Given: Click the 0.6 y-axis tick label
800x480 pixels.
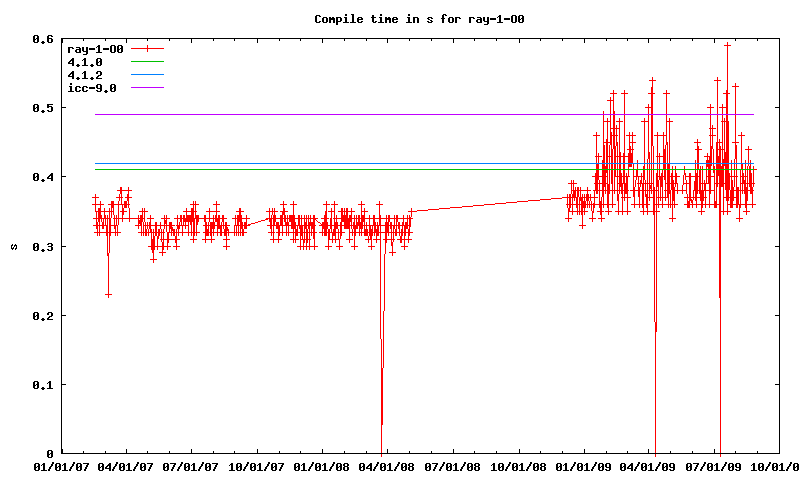Looking at the screenshot, I should pyautogui.click(x=43, y=39).
